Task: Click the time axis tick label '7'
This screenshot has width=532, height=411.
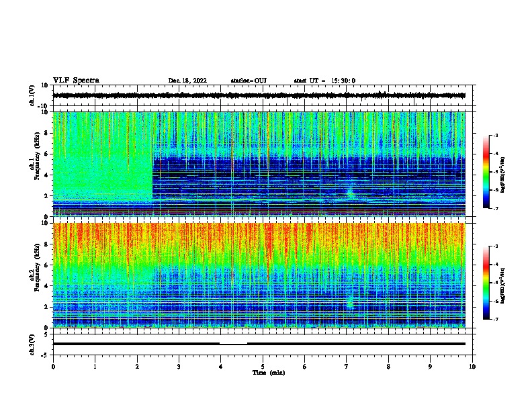Action: tap(347, 367)
